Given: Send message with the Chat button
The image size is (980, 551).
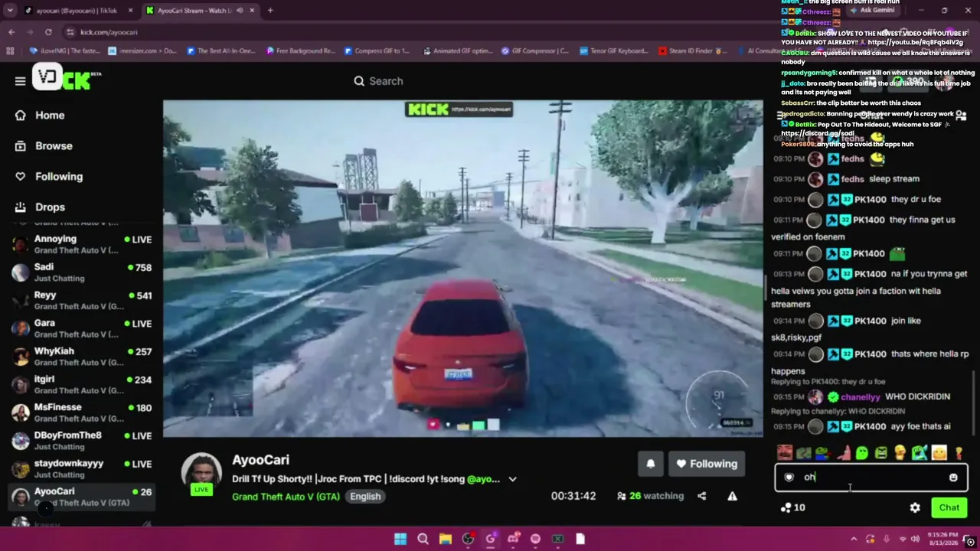Looking at the screenshot, I should tap(949, 507).
